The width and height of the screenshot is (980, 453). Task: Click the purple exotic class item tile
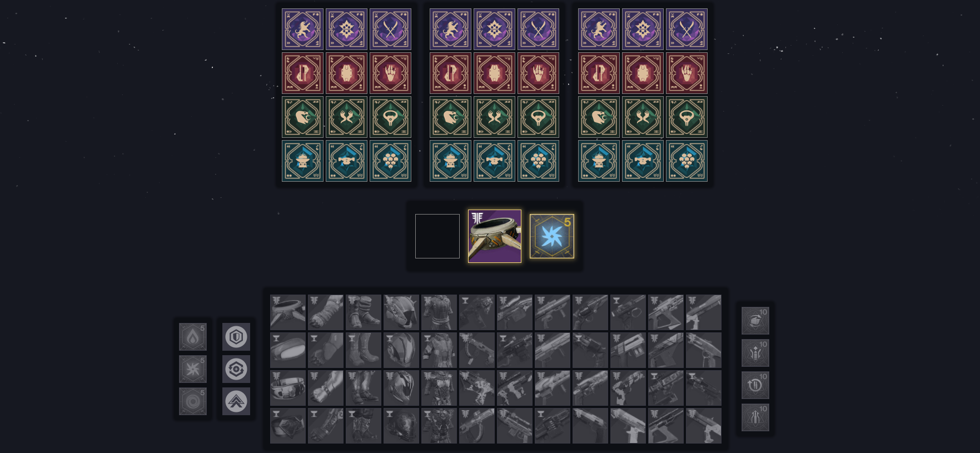click(x=495, y=236)
